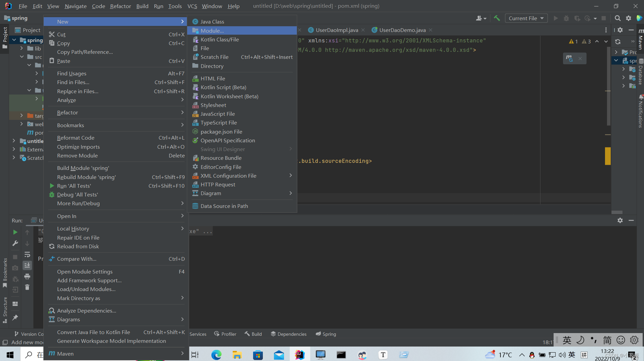This screenshot has height=361, width=644.
Task: Expand the target folder in Project tree
Action: (22, 115)
